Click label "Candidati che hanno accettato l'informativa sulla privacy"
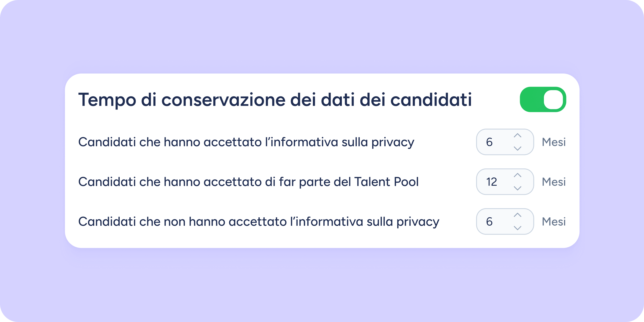The height and width of the screenshot is (322, 644). pos(246,142)
